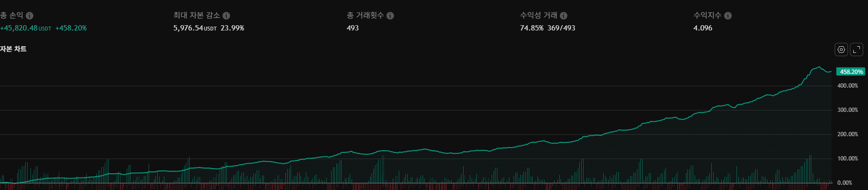Click the profit factor value 4.096

[703, 28]
